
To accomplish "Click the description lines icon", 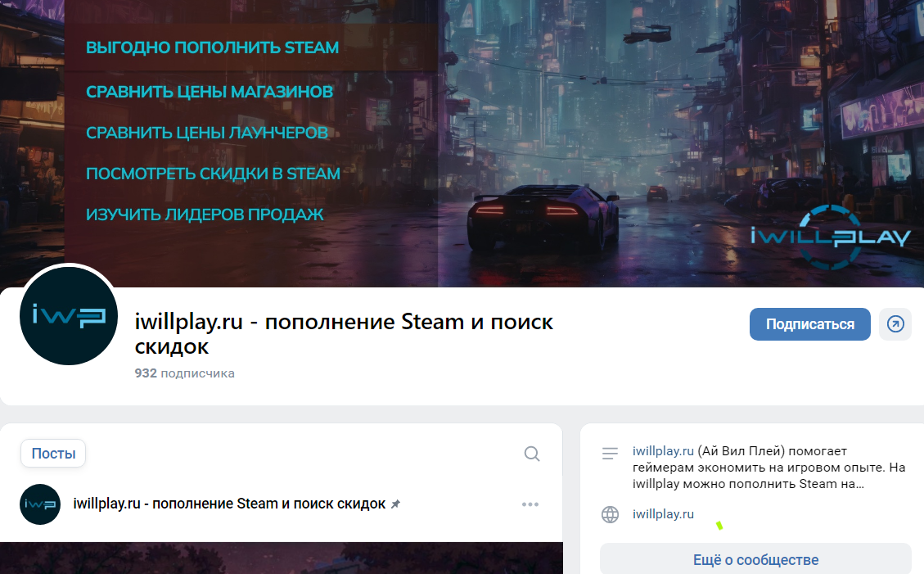I will (x=610, y=453).
